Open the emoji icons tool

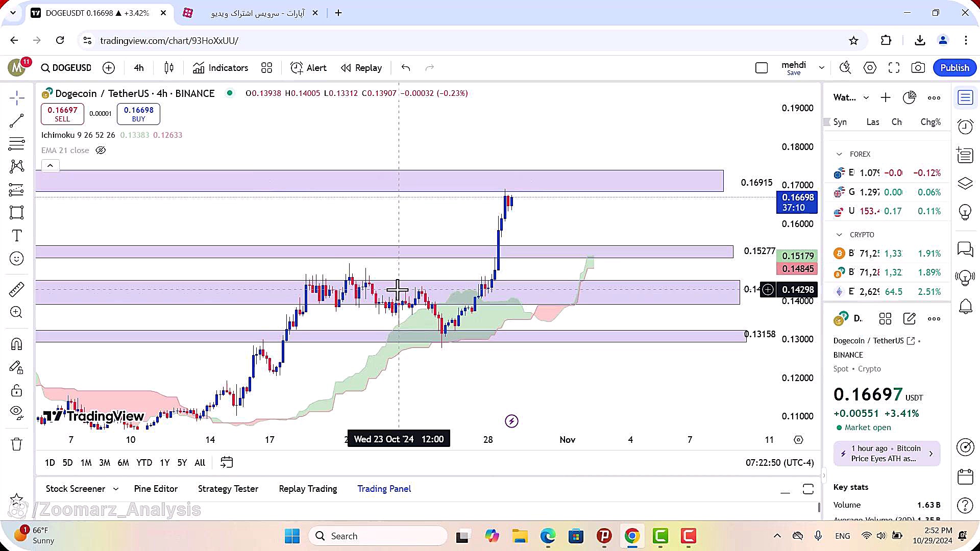click(x=16, y=259)
